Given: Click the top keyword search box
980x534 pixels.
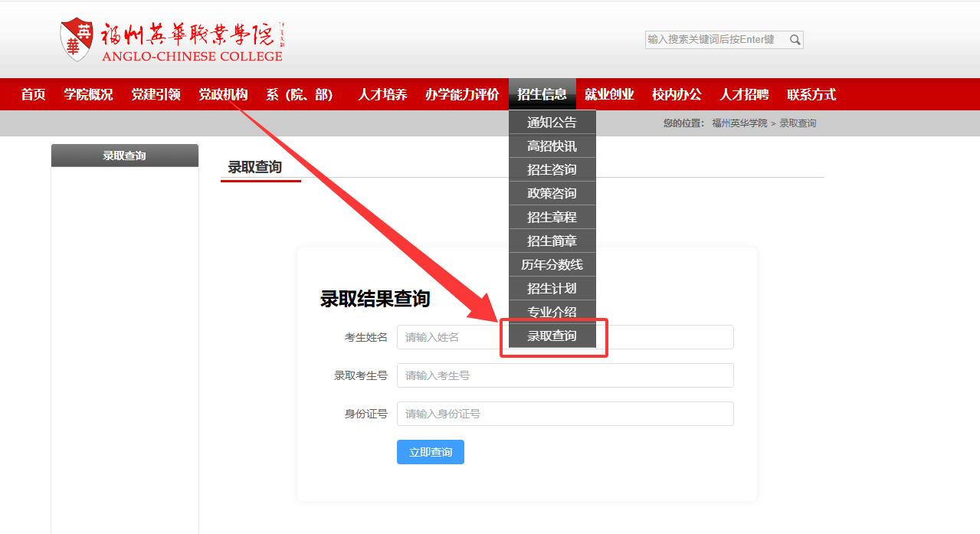Looking at the screenshot, I should (x=716, y=40).
